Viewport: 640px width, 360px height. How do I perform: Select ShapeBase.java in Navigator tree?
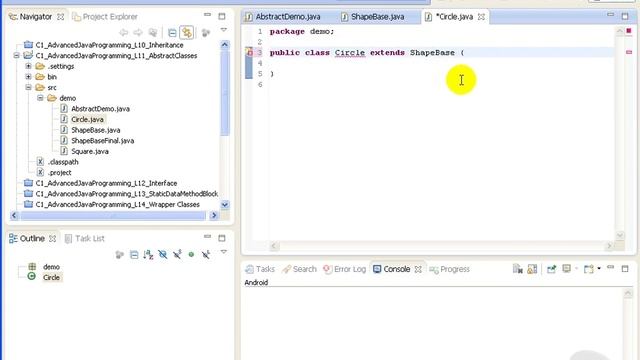pyautogui.click(x=96, y=130)
